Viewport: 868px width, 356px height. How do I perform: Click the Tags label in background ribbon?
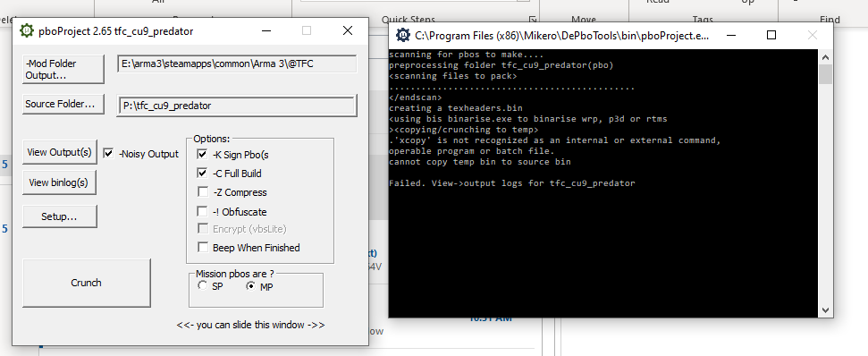(702, 20)
